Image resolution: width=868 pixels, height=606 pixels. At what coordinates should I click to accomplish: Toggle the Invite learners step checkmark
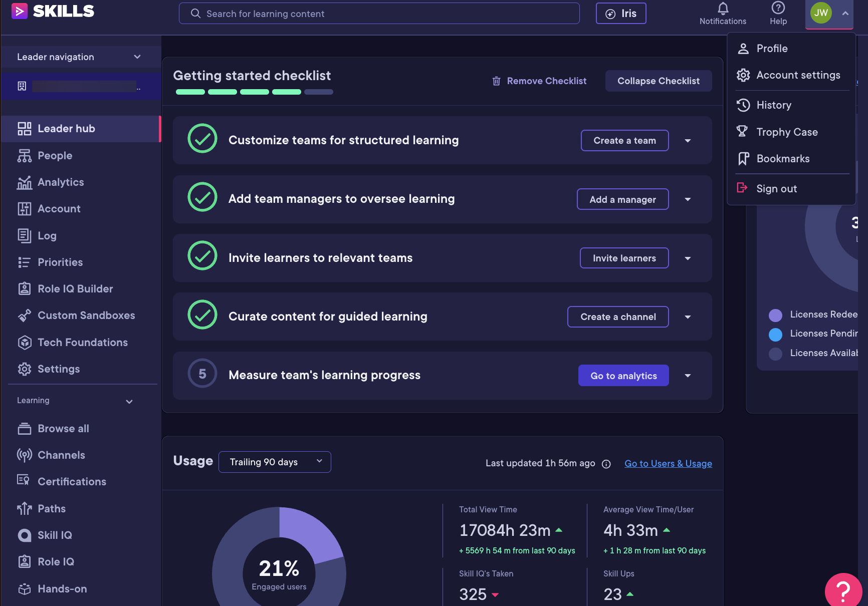pos(202,256)
